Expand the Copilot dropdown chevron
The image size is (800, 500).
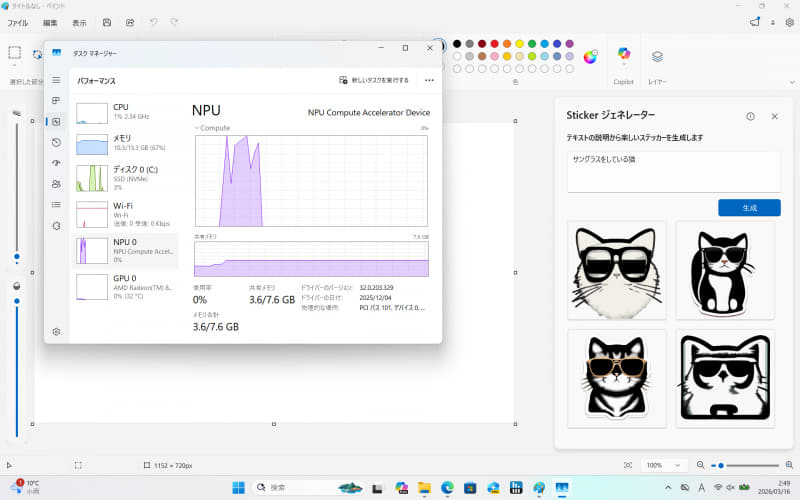point(623,65)
